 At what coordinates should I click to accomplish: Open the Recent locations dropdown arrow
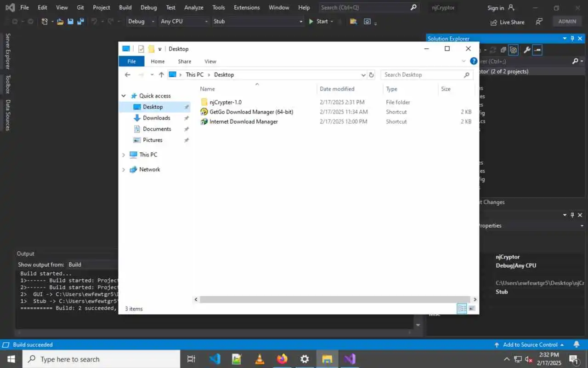pyautogui.click(x=152, y=75)
